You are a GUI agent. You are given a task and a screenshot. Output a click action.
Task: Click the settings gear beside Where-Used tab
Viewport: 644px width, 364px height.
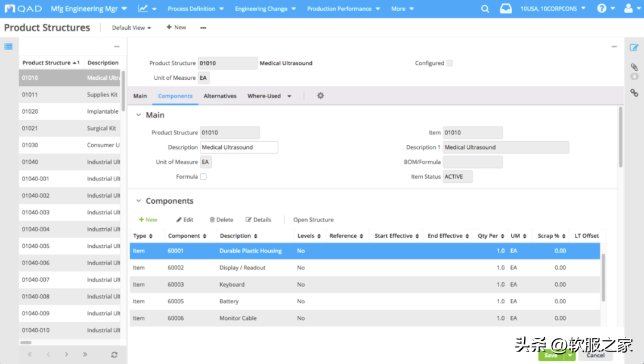coord(320,96)
